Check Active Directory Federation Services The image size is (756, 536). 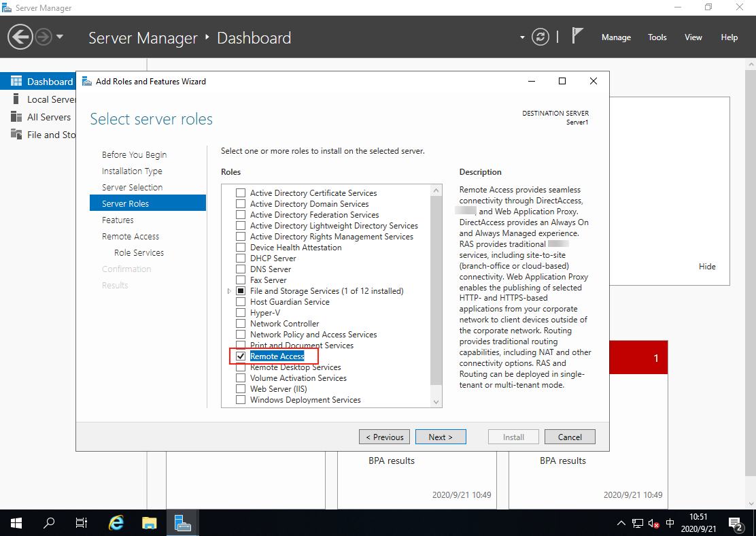point(241,215)
